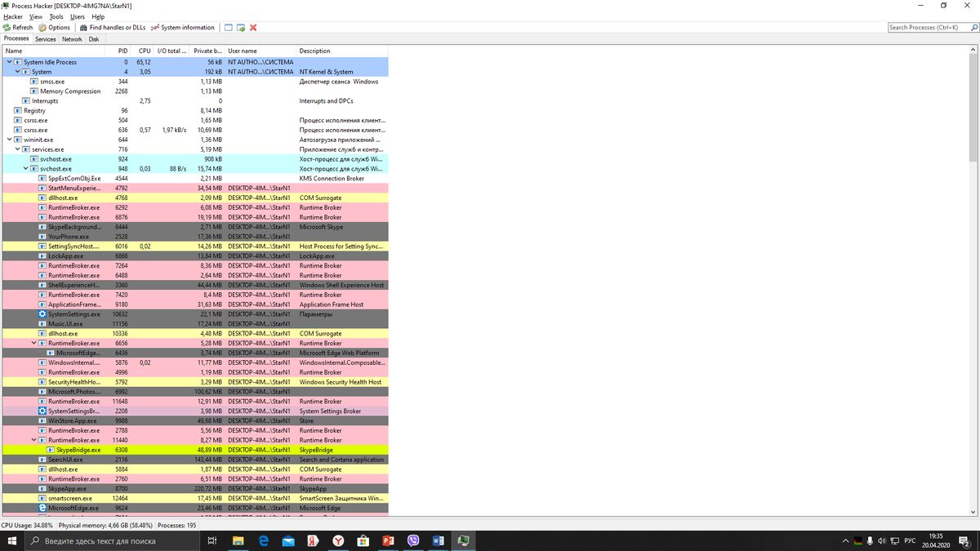Open Yandex Browser from the taskbar
980x551 pixels.
pos(338,540)
